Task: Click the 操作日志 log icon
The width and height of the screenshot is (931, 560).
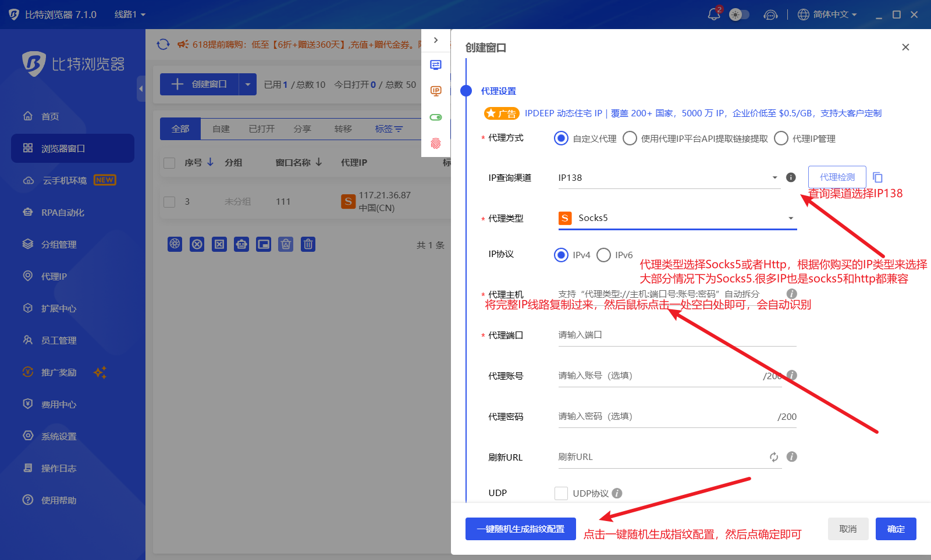Action: 27,468
